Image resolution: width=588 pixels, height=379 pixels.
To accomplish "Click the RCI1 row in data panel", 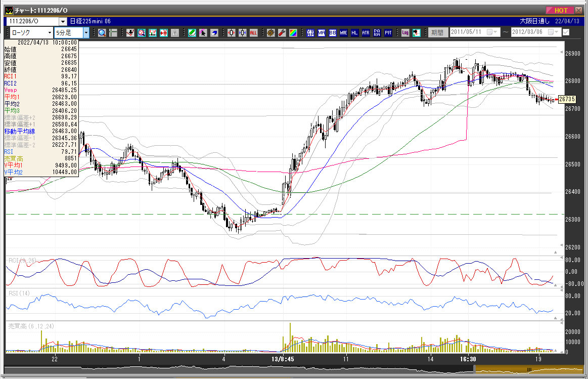I will point(40,76).
